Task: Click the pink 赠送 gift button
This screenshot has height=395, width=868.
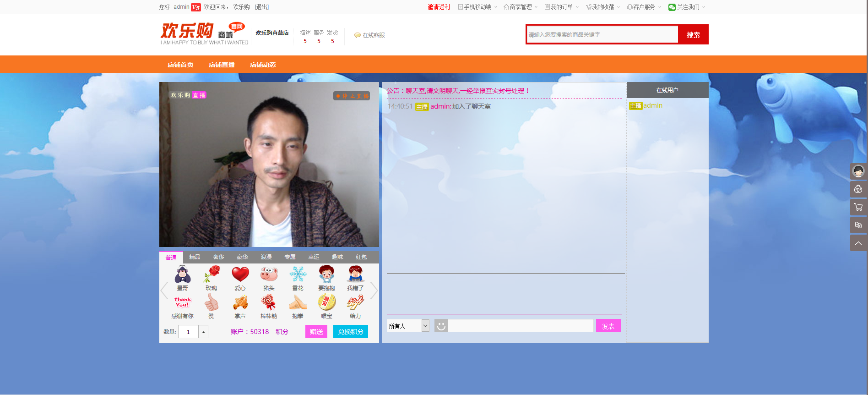Action: click(316, 332)
